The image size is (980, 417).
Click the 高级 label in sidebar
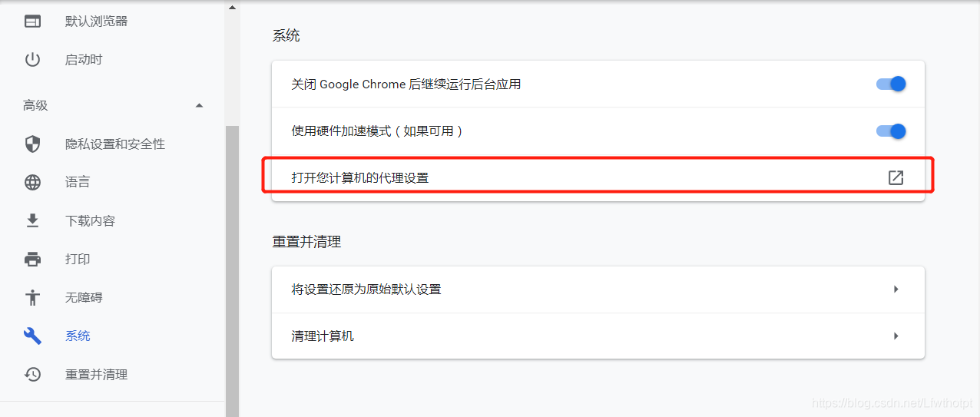point(35,106)
